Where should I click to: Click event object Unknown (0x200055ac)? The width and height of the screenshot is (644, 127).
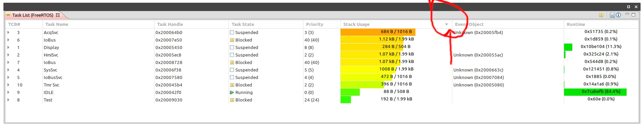tap(478, 55)
